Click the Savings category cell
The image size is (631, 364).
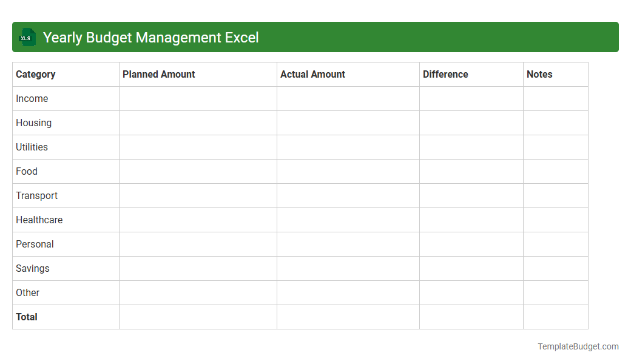click(32, 268)
